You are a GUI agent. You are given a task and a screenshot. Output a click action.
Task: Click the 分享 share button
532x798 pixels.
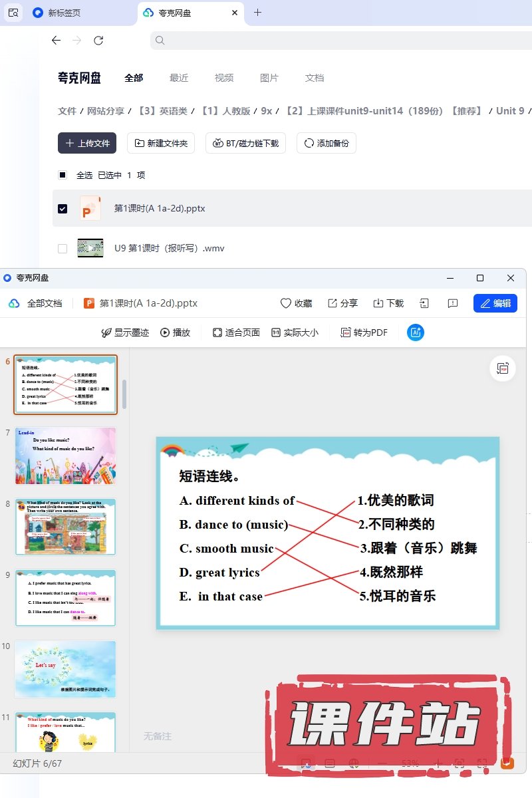[x=342, y=303]
